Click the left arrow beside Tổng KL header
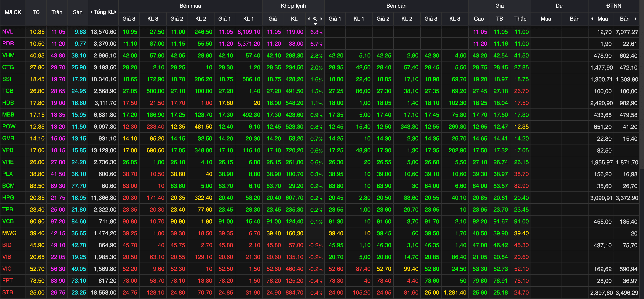This screenshot has width=644, height=299. [x=91, y=12]
